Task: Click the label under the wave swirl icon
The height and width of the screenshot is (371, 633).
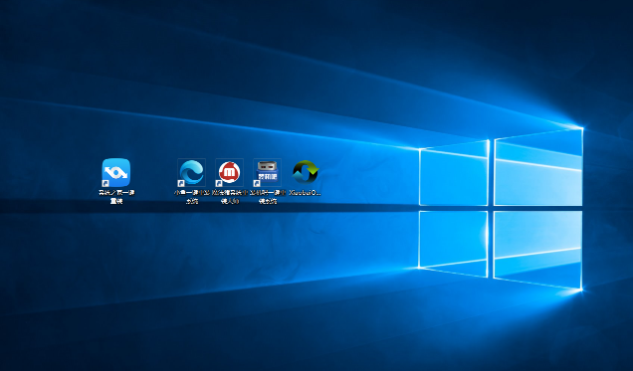Action: click(192, 197)
